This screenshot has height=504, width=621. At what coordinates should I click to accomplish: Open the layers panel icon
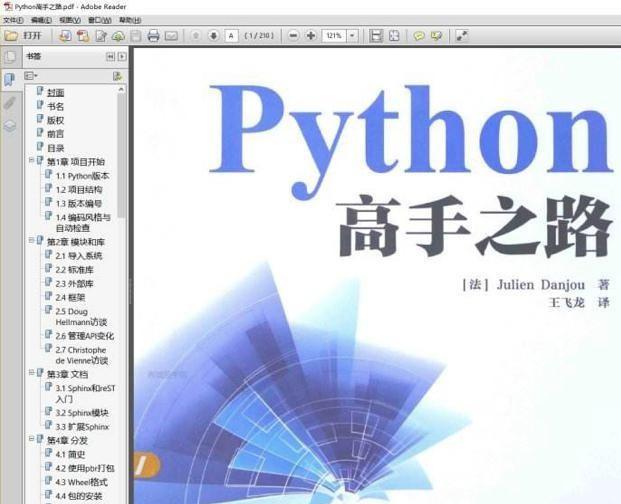coord(10,126)
